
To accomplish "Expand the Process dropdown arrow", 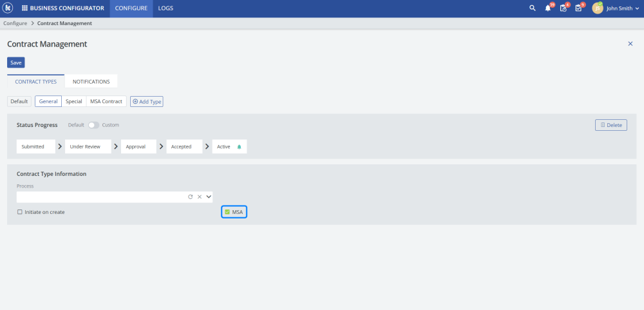I will coord(209,197).
